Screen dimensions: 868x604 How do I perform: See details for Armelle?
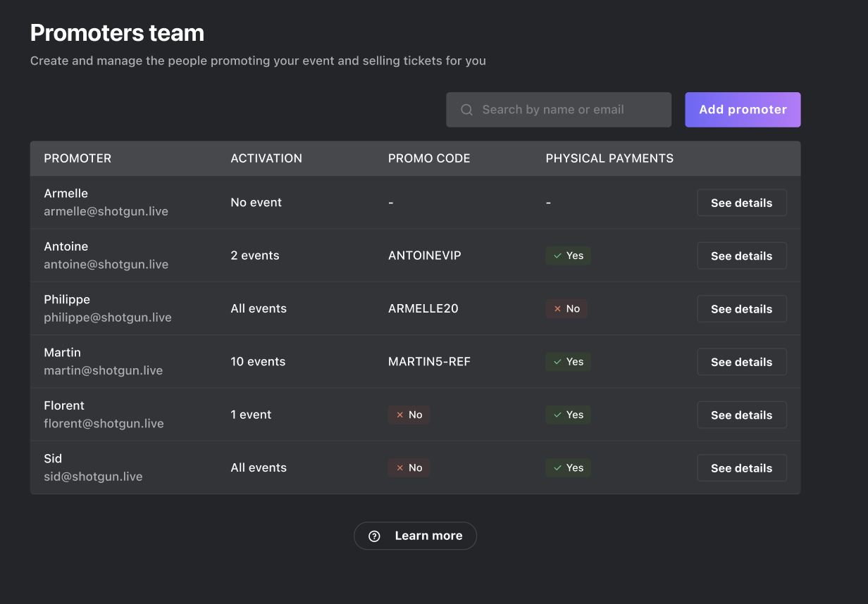pyautogui.click(x=741, y=203)
